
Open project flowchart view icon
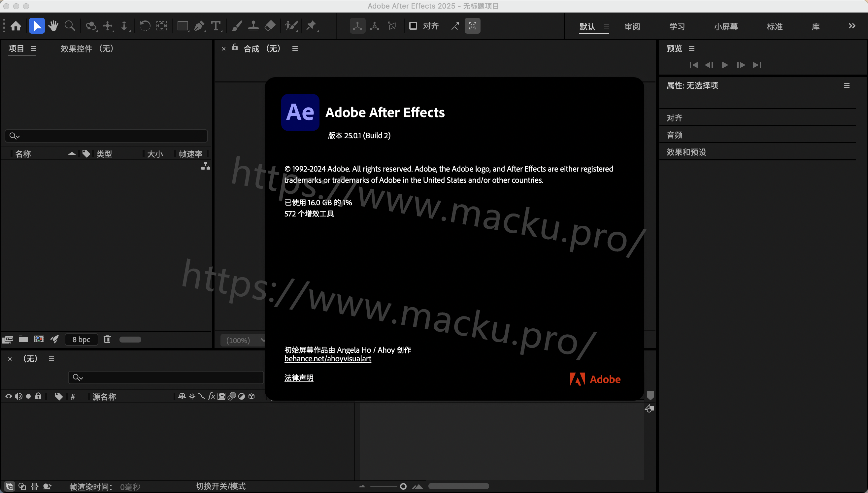pyautogui.click(x=206, y=166)
